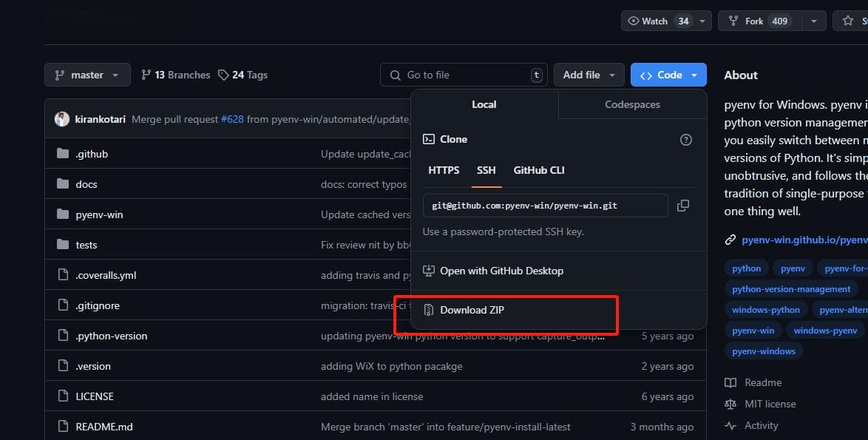Open the Readme link in About
The image size is (868, 440).
(763, 382)
